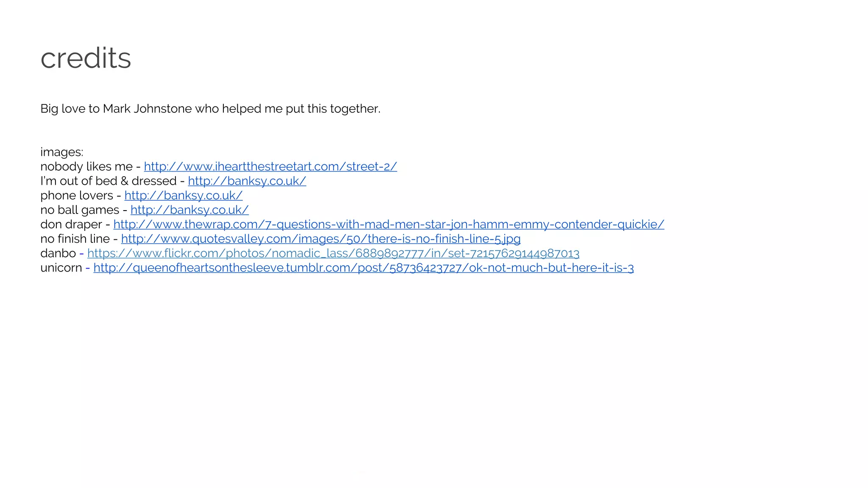Click the danbo caption text
868x488 pixels.
coord(58,253)
